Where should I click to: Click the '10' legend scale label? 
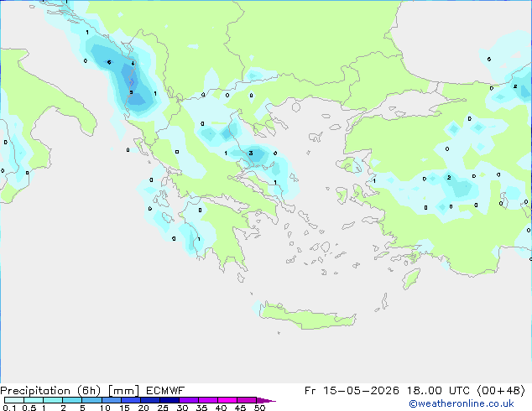tap(105, 408)
